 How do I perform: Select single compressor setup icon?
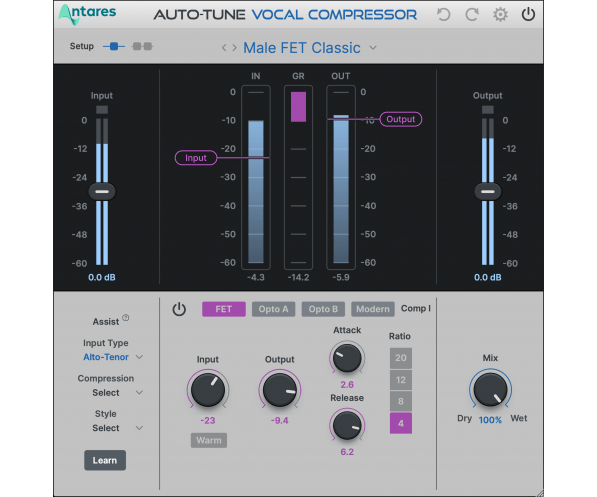click(114, 46)
